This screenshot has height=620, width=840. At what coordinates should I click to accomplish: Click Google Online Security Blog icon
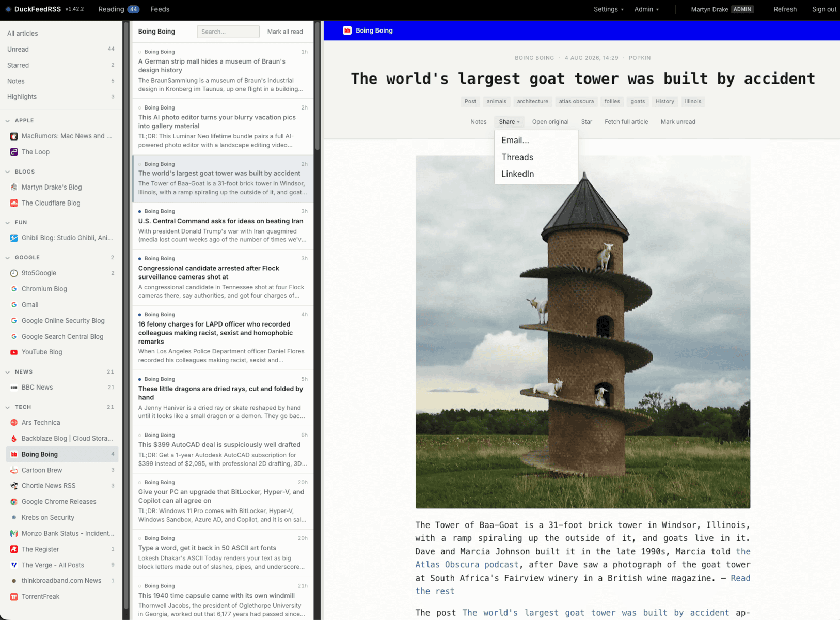[14, 321]
